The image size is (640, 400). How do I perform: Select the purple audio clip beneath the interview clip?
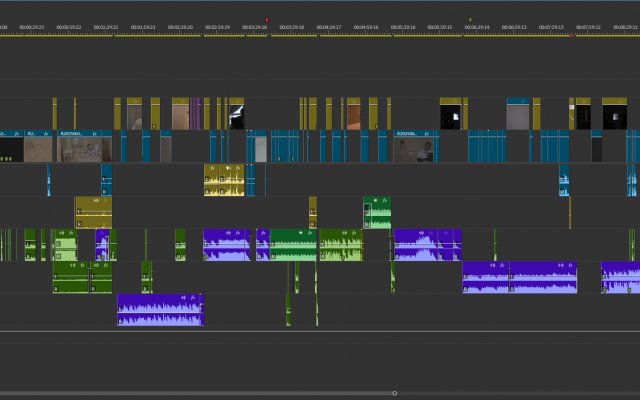pos(416,244)
